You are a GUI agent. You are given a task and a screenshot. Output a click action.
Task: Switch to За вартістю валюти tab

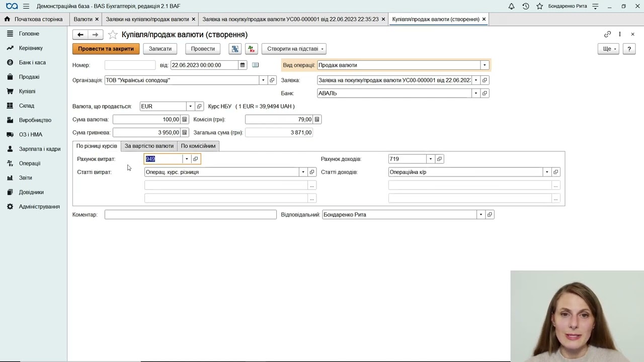pyautogui.click(x=149, y=146)
